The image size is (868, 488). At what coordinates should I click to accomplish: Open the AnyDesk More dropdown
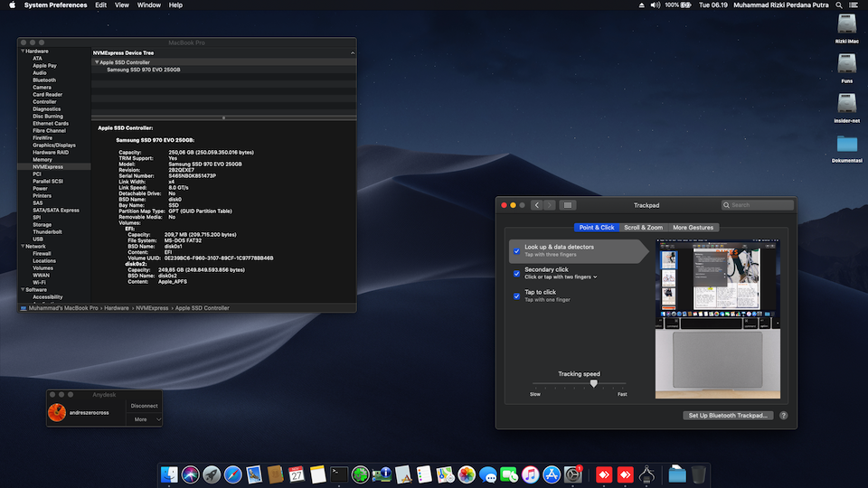pyautogui.click(x=146, y=419)
